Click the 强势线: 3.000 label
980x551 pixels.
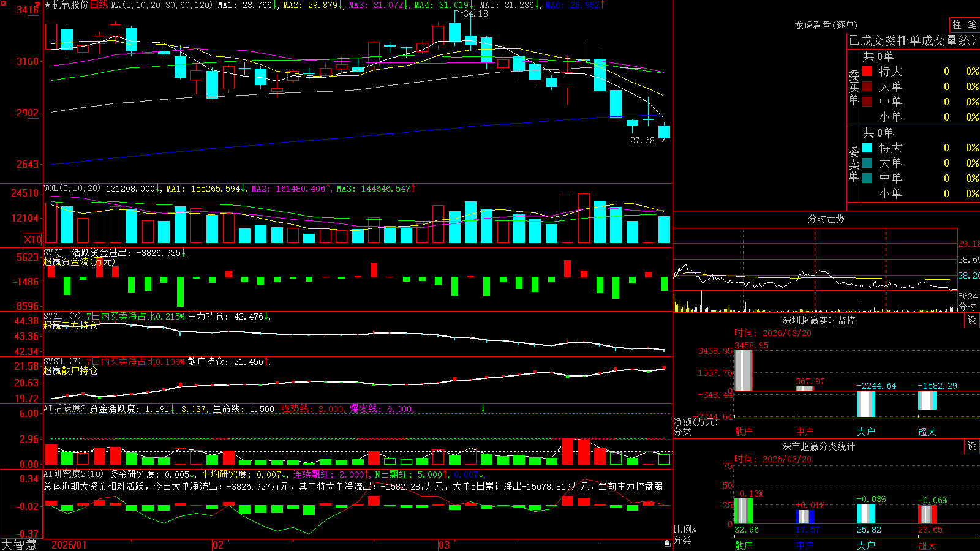click(312, 408)
